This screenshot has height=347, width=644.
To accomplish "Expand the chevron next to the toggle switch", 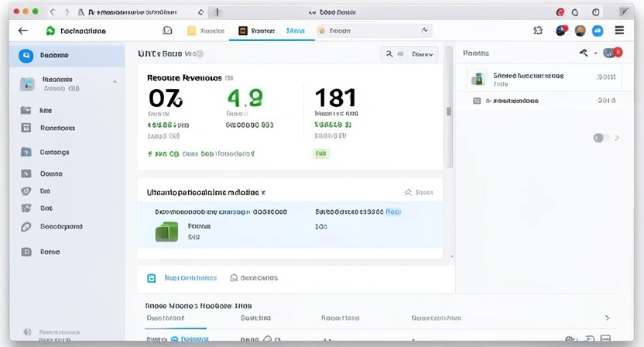I will click(617, 138).
